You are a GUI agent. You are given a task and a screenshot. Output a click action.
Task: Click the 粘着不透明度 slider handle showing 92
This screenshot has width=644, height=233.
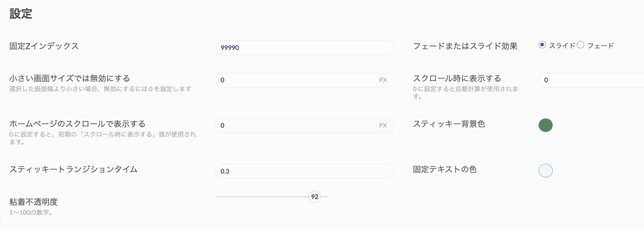pyautogui.click(x=315, y=197)
